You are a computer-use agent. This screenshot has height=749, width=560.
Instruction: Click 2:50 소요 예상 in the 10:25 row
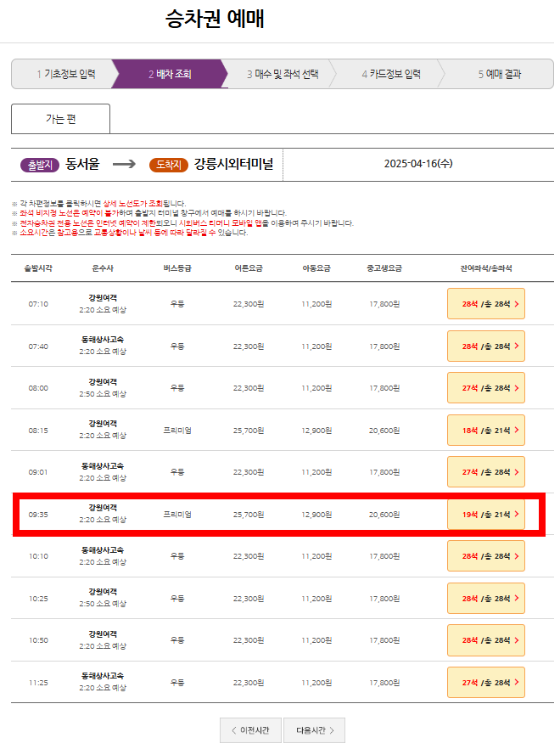click(x=103, y=604)
